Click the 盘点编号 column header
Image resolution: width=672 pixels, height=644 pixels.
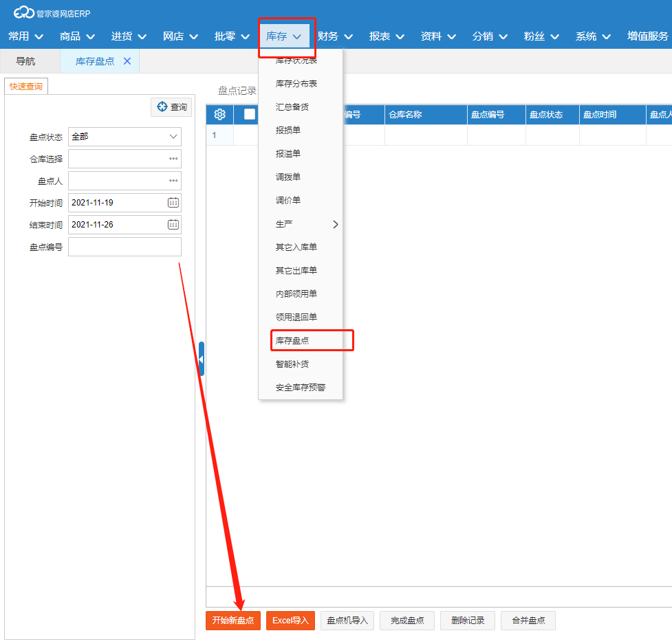tap(497, 114)
